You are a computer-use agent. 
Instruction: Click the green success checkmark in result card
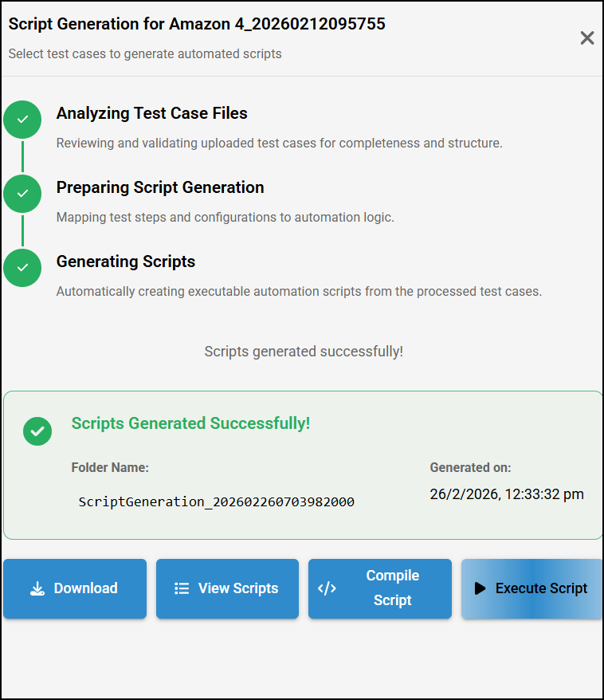pos(37,431)
